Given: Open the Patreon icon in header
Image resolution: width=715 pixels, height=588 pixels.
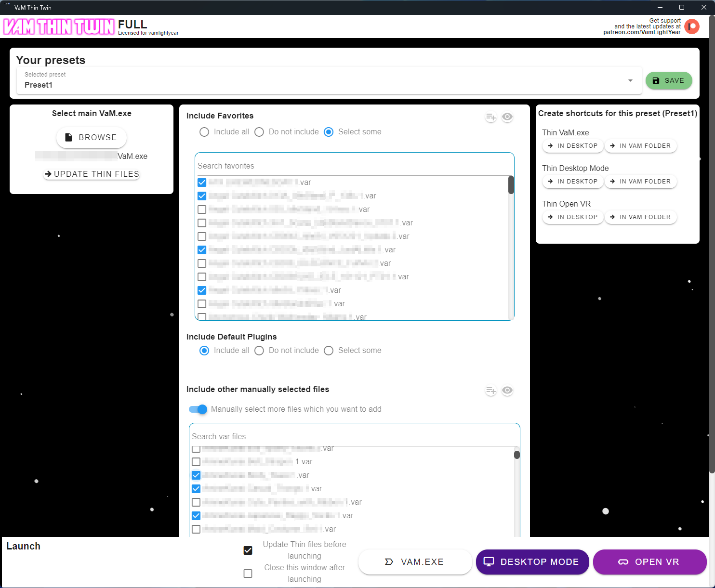Looking at the screenshot, I should point(692,26).
